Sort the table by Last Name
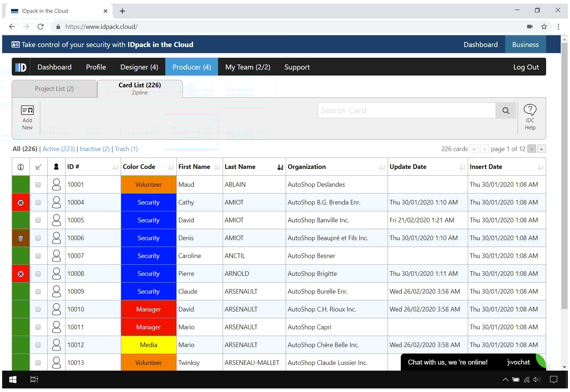This screenshot has width=570, height=392. tap(279, 166)
